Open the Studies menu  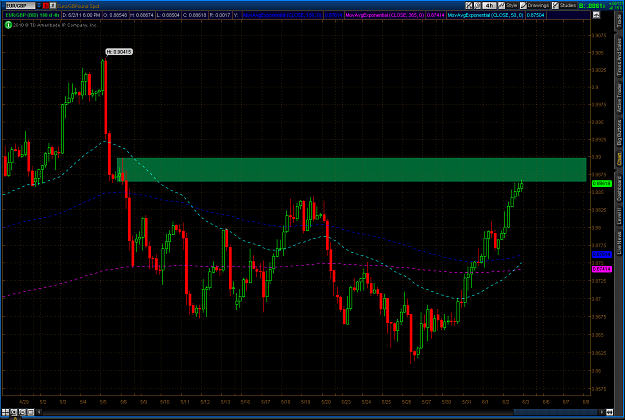point(564,5)
